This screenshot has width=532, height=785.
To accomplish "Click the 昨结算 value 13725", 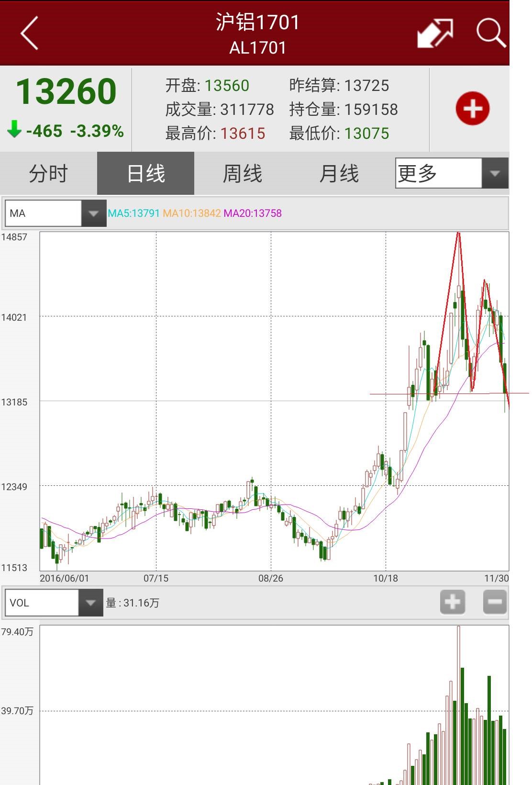I will click(366, 86).
